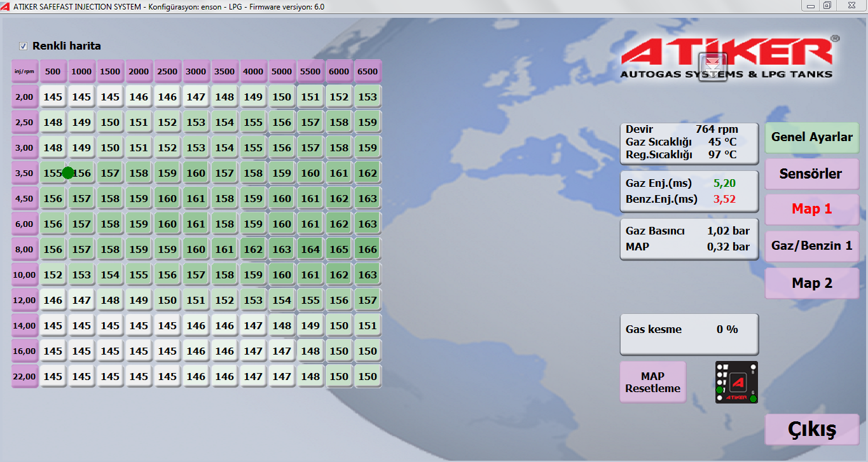The height and width of the screenshot is (462, 868).
Task: Click cell 165 in the 8,00 row
Action: (340, 249)
